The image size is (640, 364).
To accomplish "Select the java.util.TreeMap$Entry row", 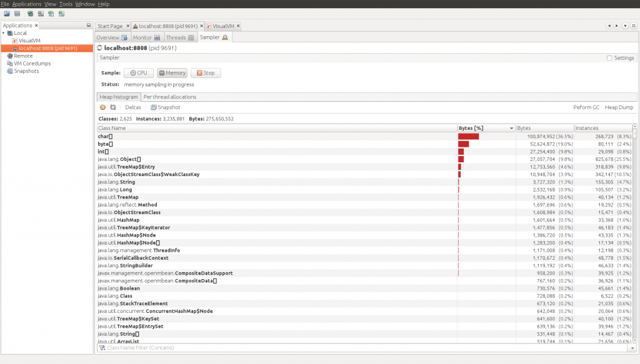I will pyautogui.click(x=364, y=167).
